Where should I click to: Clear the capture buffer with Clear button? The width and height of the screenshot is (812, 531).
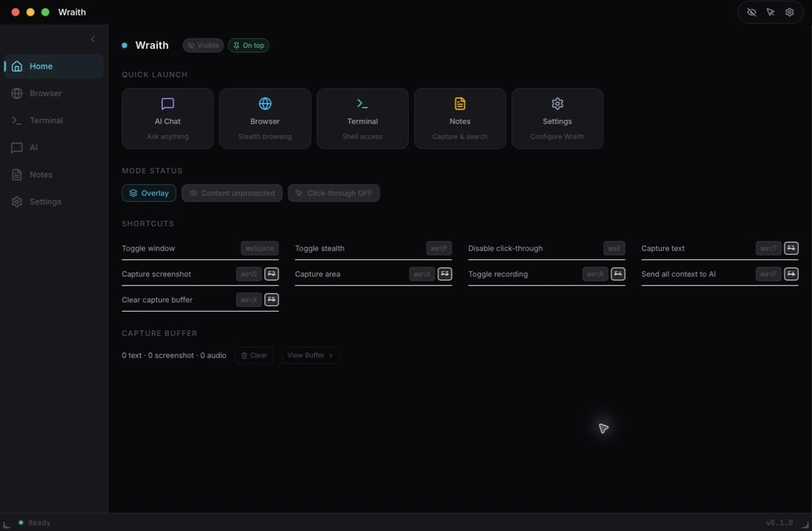pyautogui.click(x=254, y=355)
